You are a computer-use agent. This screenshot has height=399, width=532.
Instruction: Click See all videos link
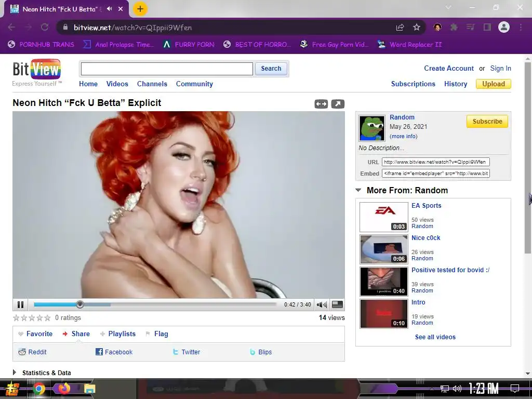click(435, 337)
